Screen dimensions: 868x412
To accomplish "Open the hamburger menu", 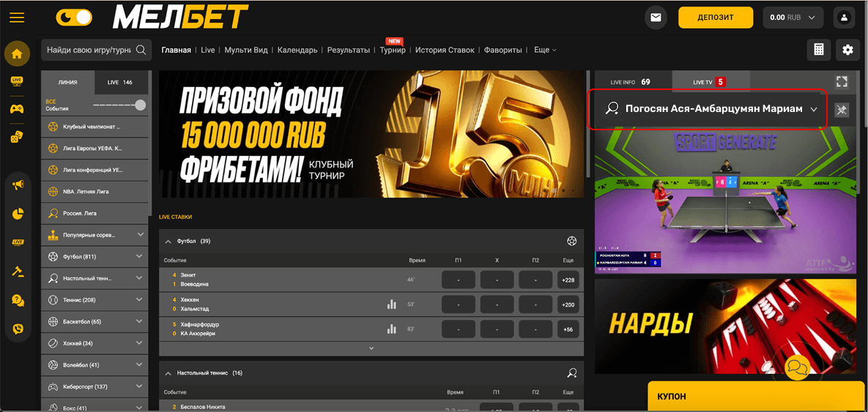I will pyautogui.click(x=16, y=18).
